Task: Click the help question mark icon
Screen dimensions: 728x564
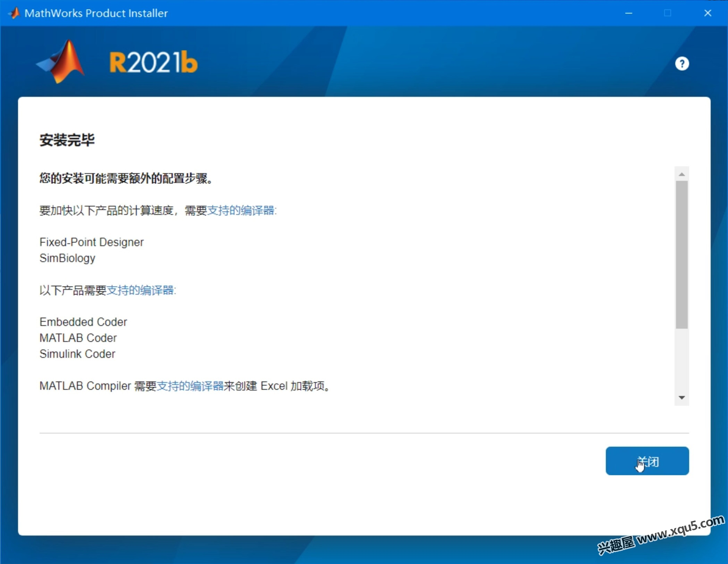Action: [x=682, y=64]
